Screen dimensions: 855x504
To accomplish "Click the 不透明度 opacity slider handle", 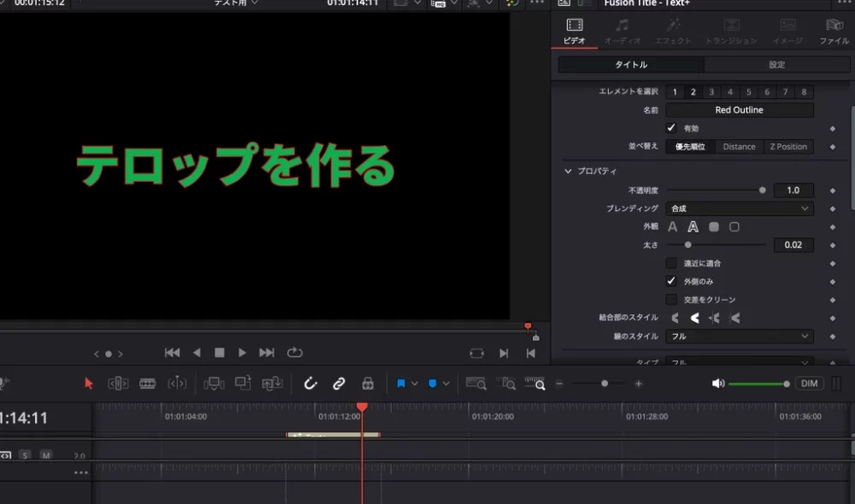I will (762, 190).
